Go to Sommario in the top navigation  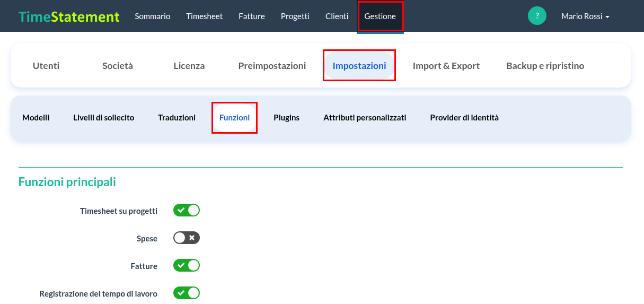click(153, 16)
